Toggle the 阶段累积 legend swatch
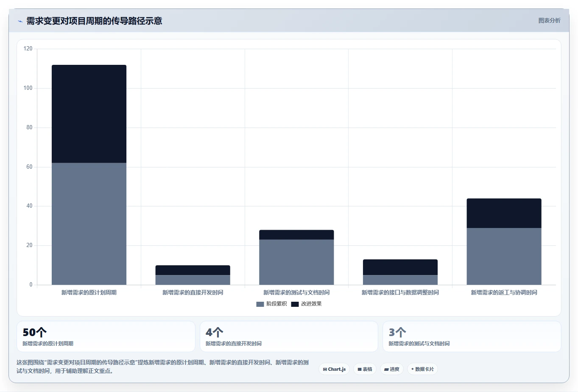Viewport: 578px width, 392px height. [x=260, y=304]
